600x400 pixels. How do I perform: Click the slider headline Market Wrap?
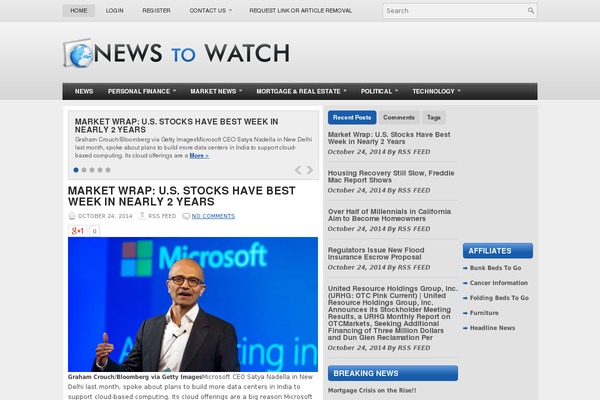(176, 126)
